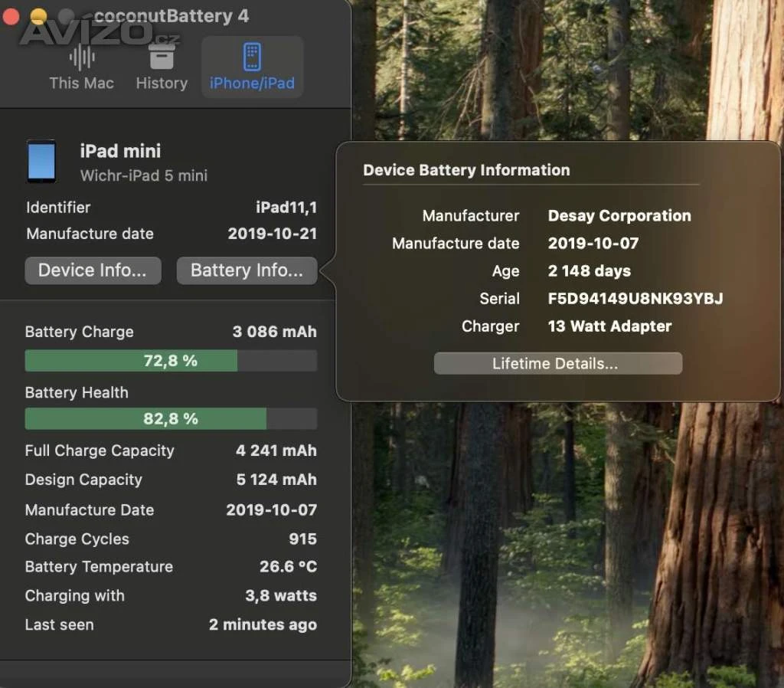Viewport: 784px width, 688px height.
Task: Select popover manufacture date '2019-10-07'
Action: pos(593,243)
